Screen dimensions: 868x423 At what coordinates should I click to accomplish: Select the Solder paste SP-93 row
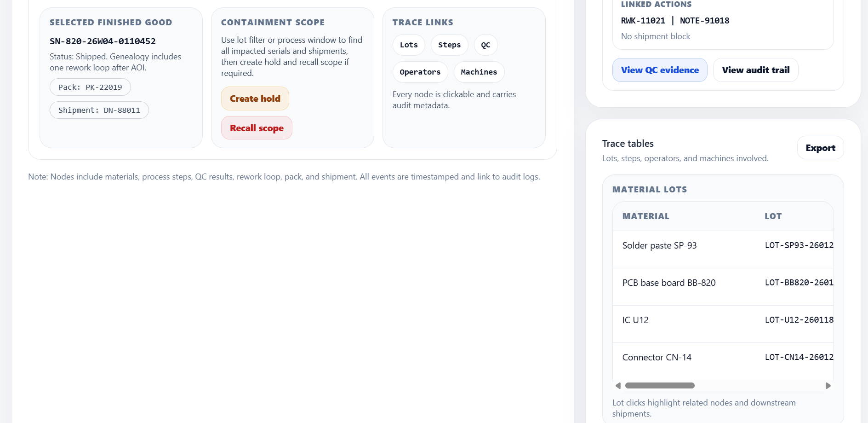point(659,245)
